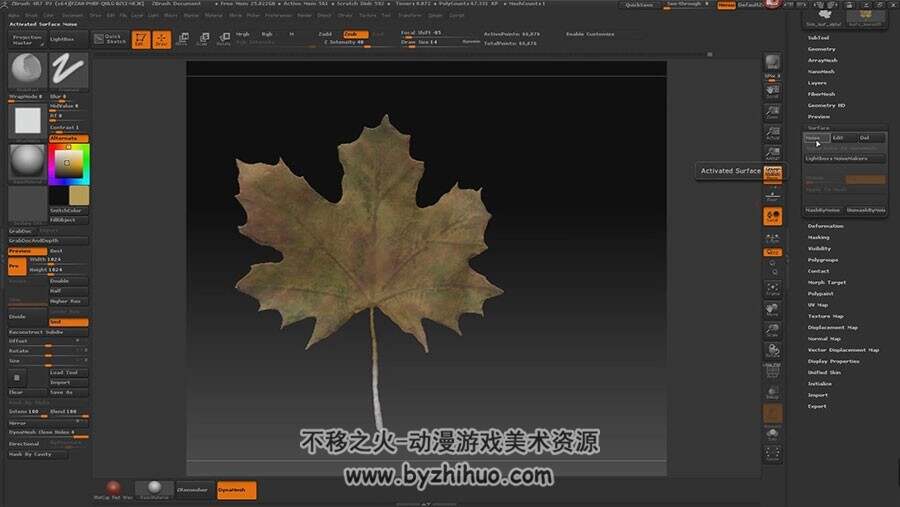900x507 pixels.
Task: Click the Floor grid icon
Action: point(773,195)
